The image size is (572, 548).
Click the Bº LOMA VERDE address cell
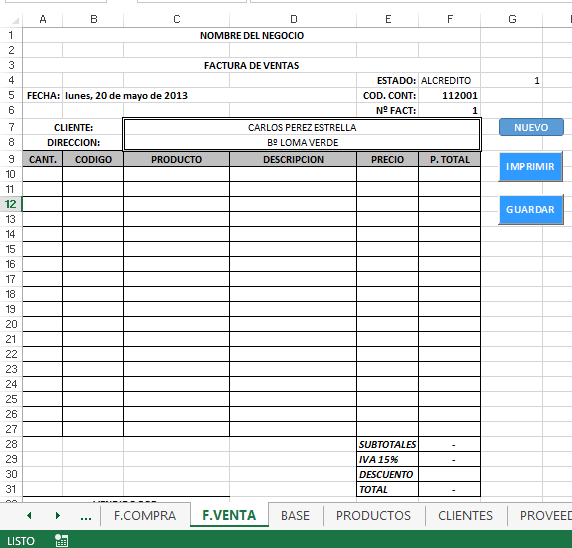[x=302, y=143]
